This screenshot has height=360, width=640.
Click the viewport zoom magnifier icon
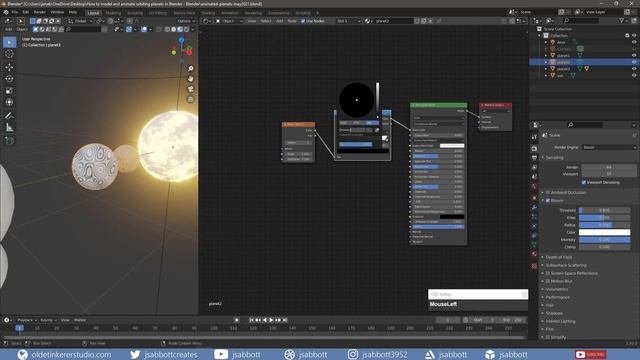click(191, 68)
